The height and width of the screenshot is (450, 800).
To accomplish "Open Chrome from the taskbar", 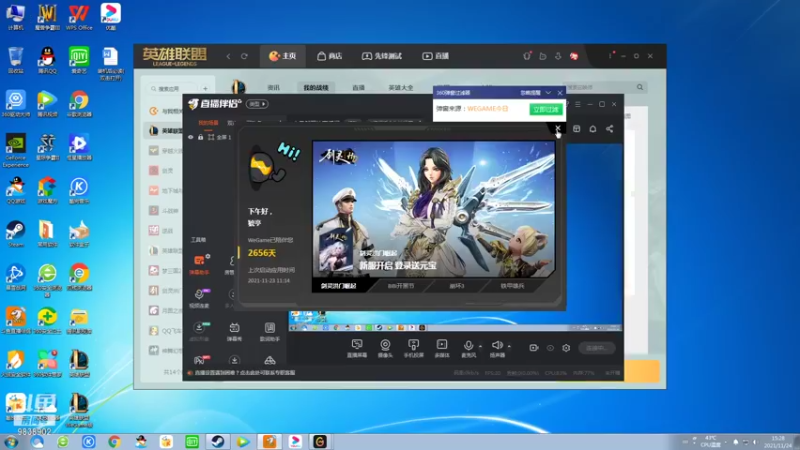I will (x=114, y=441).
